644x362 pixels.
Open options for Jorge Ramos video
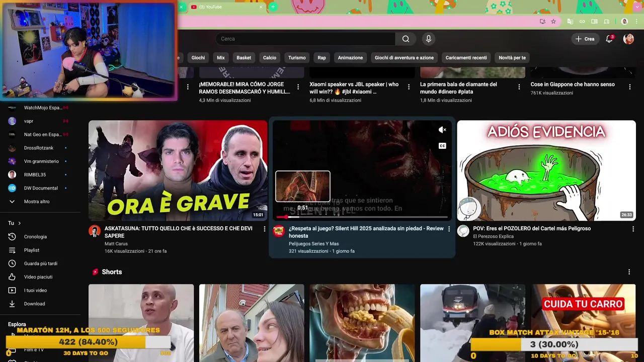click(x=298, y=87)
